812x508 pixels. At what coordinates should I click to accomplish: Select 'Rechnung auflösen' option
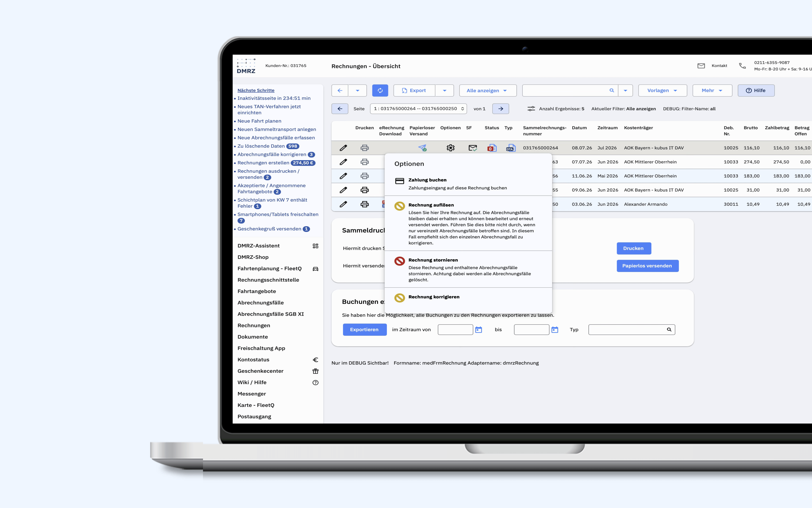pyautogui.click(x=468, y=223)
